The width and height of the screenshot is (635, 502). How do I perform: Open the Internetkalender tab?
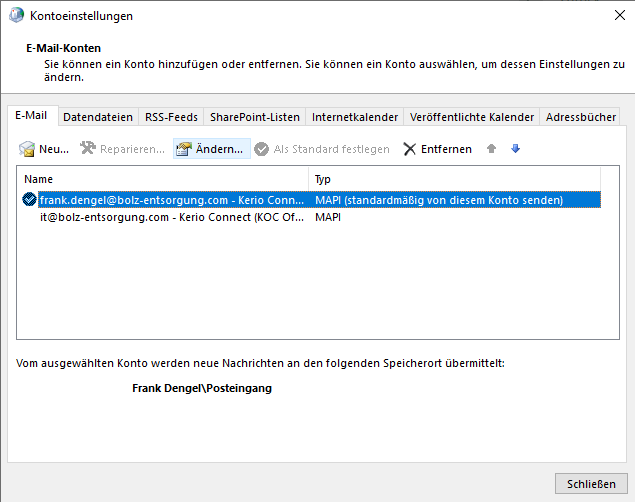[x=355, y=117]
